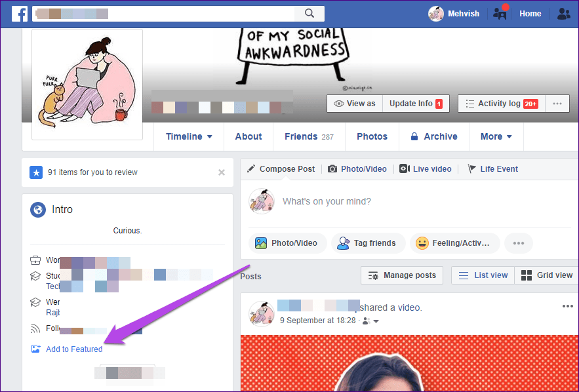Open the Archive tab
Viewport: 579px width, 392px height.
coord(434,136)
